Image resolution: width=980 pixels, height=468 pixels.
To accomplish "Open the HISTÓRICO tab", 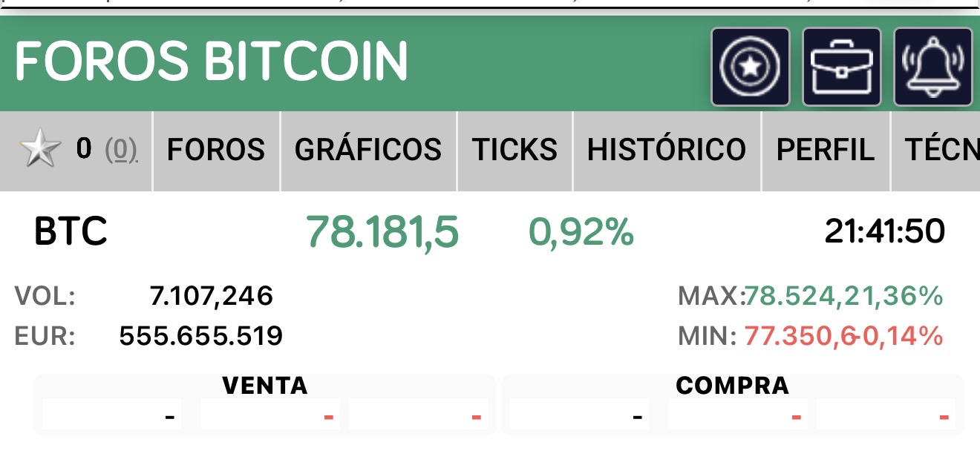I will click(667, 151).
